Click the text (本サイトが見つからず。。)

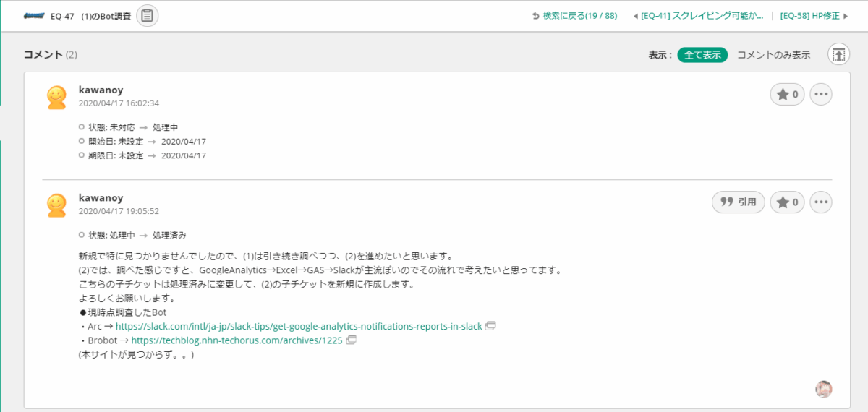click(x=136, y=355)
